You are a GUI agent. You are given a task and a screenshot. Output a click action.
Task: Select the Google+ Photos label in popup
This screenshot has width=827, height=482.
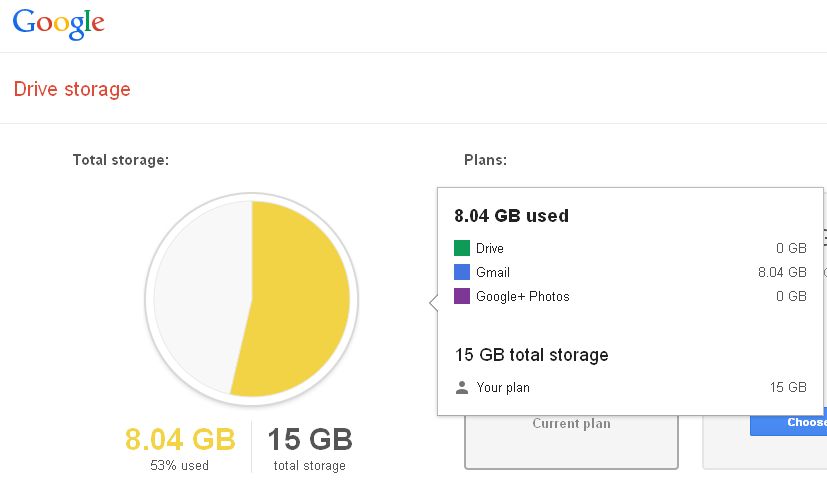[x=522, y=296]
